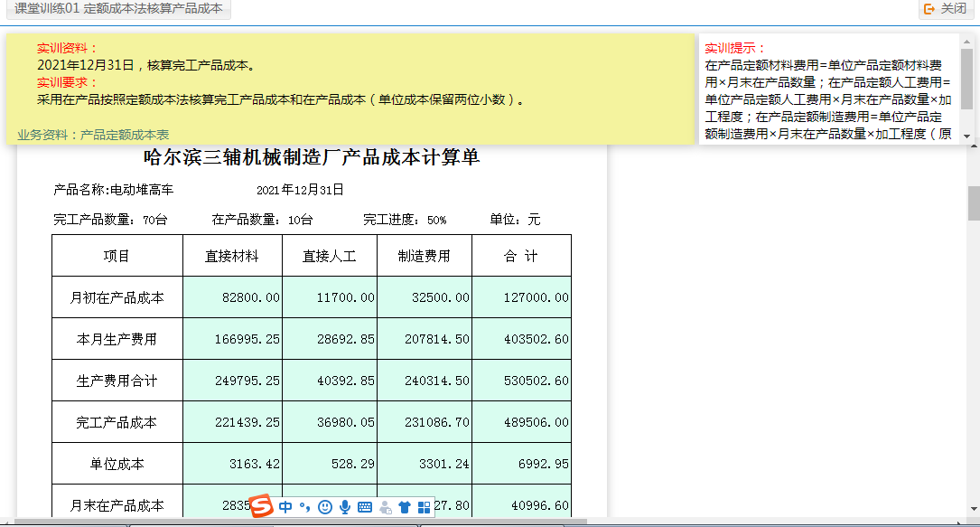Open the emoji smiley panel

coord(325,507)
